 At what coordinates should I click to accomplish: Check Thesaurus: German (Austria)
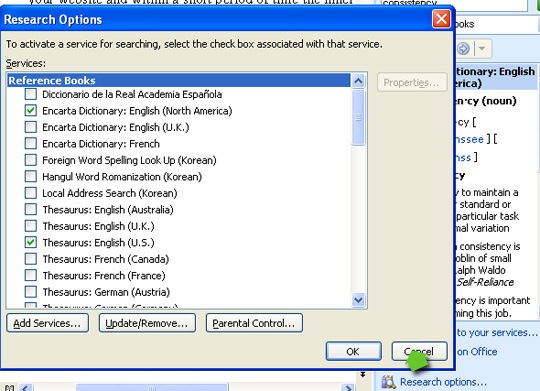click(31, 292)
